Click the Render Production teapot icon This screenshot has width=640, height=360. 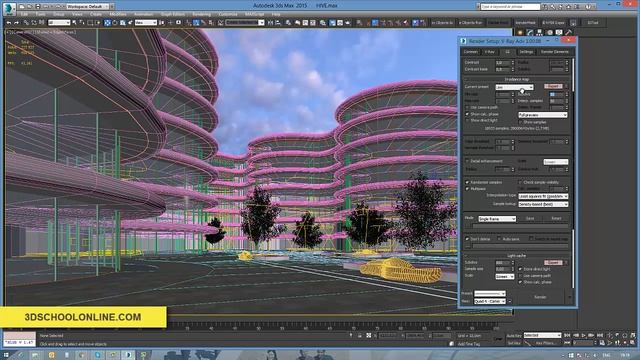coord(348,22)
